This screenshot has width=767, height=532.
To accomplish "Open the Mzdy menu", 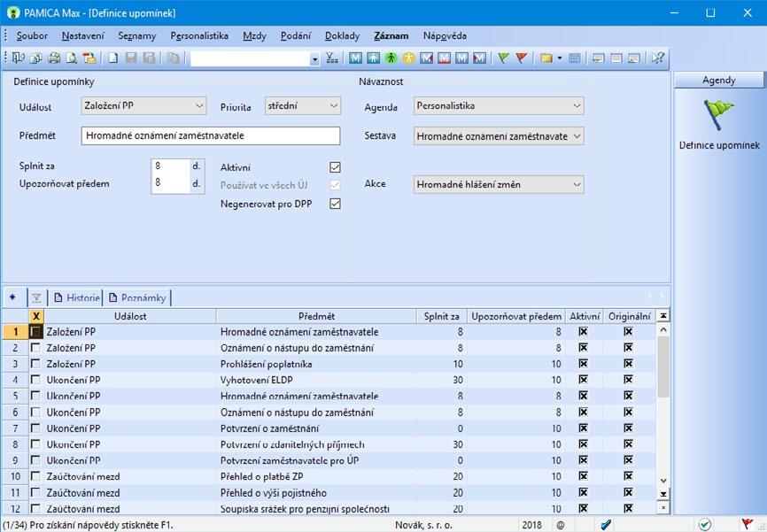I will 254,35.
